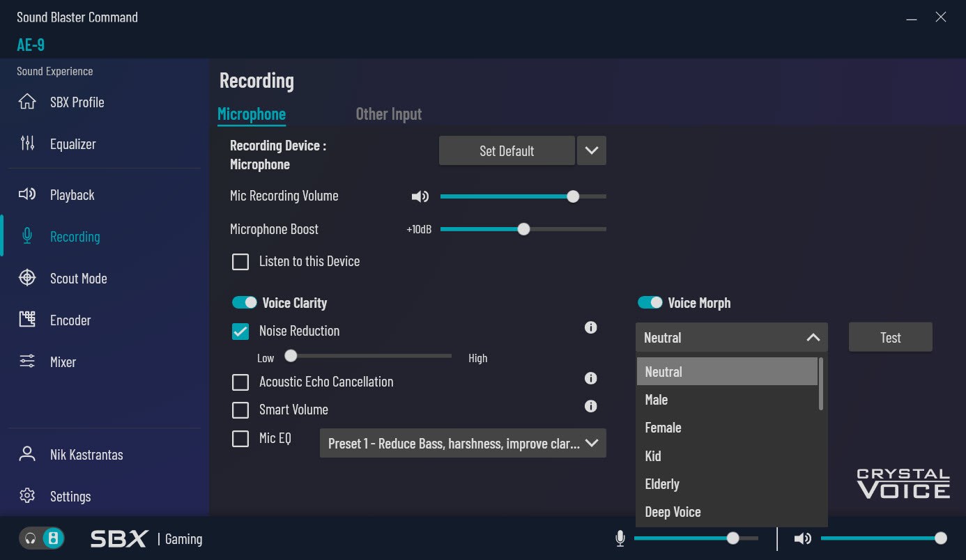Adjust bottom bar microphone volume slider
This screenshot has width=966, height=560.
696,538
